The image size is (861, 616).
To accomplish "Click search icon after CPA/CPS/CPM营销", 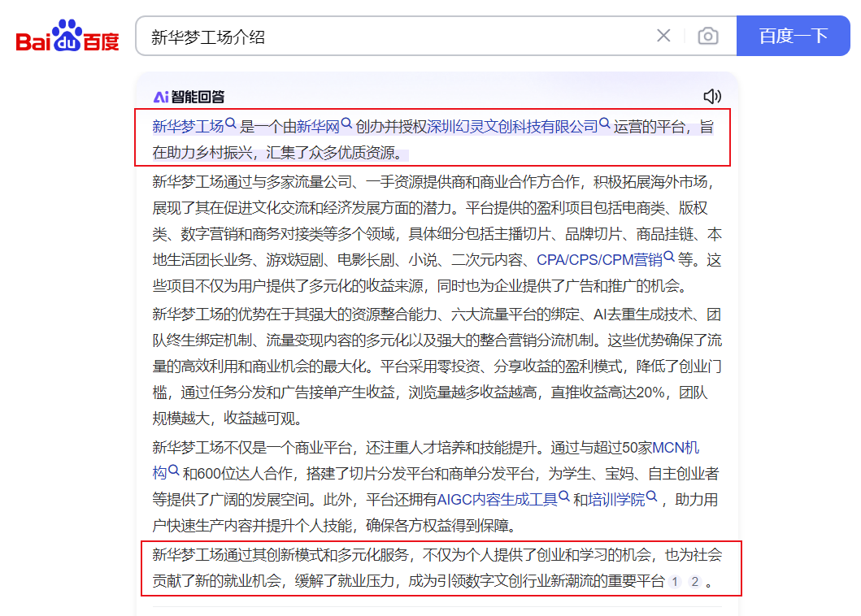I will coord(669,256).
